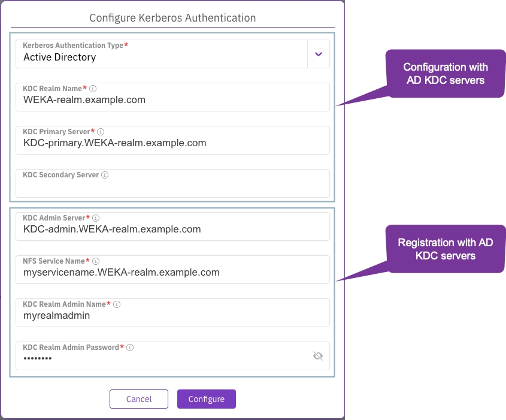
Task: Focus the KDC Realm Admin Password field
Action: tap(162, 358)
